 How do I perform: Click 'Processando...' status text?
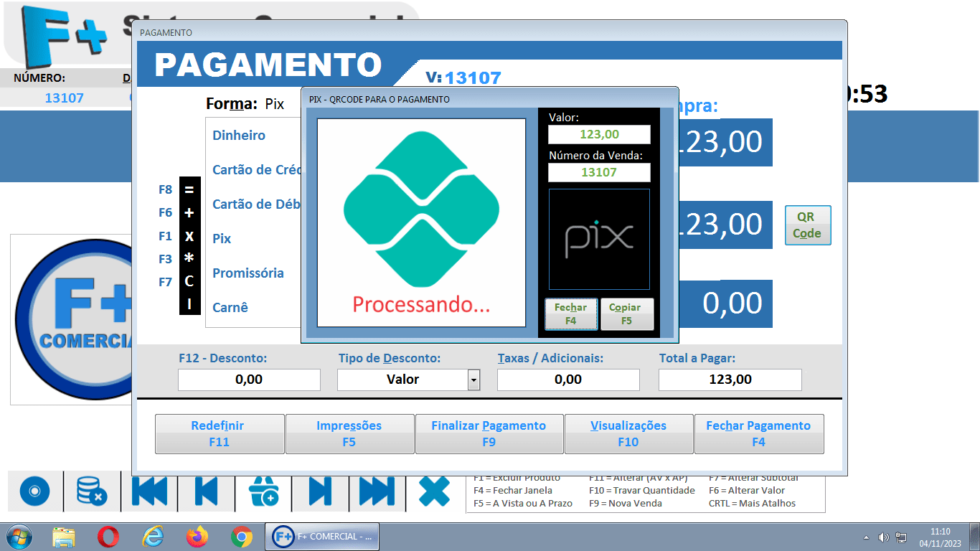coord(422,305)
